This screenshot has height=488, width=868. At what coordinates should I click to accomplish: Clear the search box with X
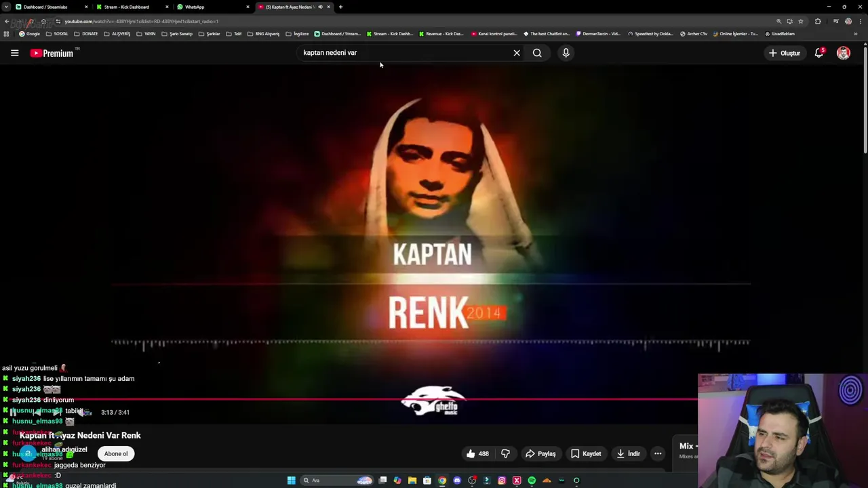[517, 53]
